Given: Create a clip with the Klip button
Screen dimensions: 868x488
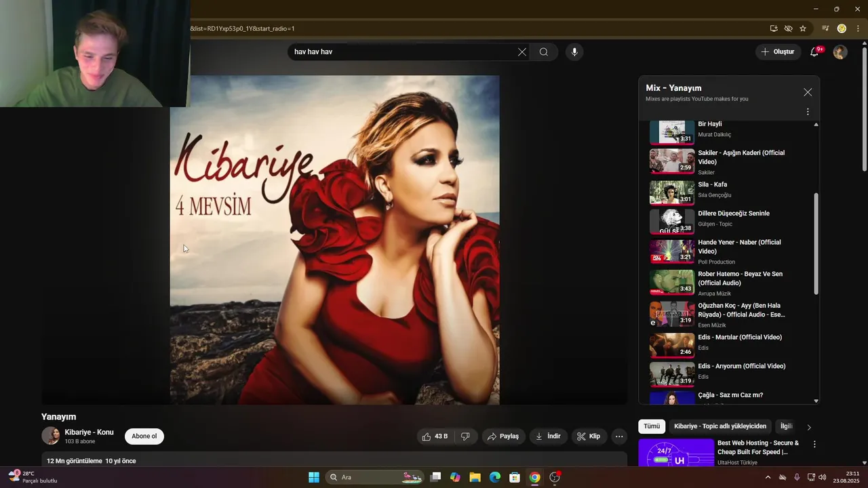Looking at the screenshot, I should [x=589, y=436].
